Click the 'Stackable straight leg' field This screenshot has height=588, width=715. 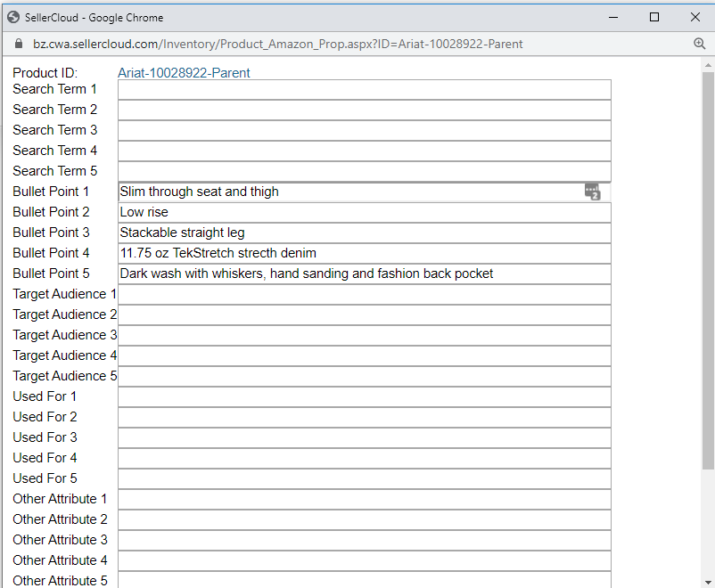tap(365, 233)
